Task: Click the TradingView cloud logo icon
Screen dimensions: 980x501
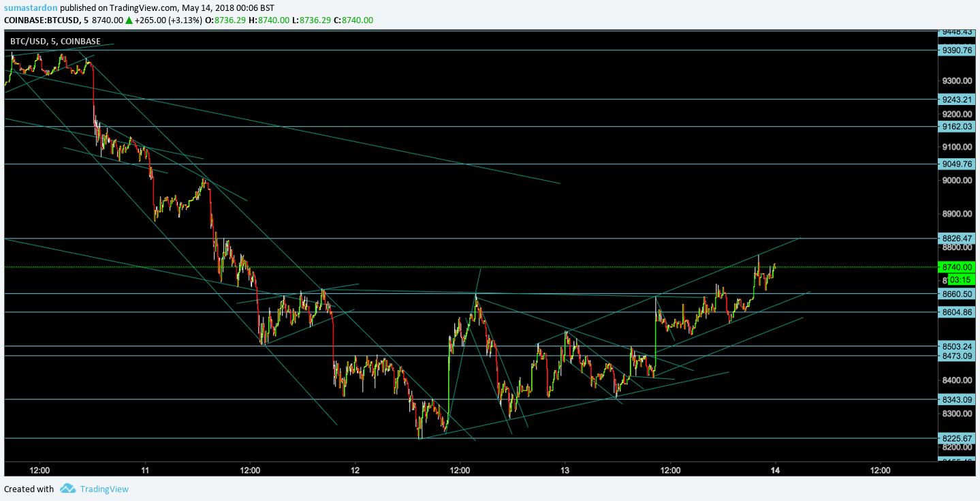Action: (x=67, y=488)
